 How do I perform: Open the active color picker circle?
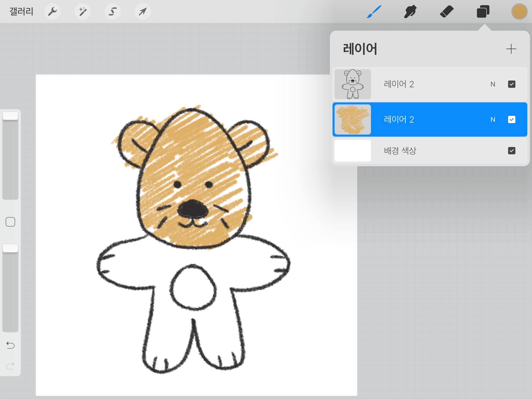click(519, 11)
